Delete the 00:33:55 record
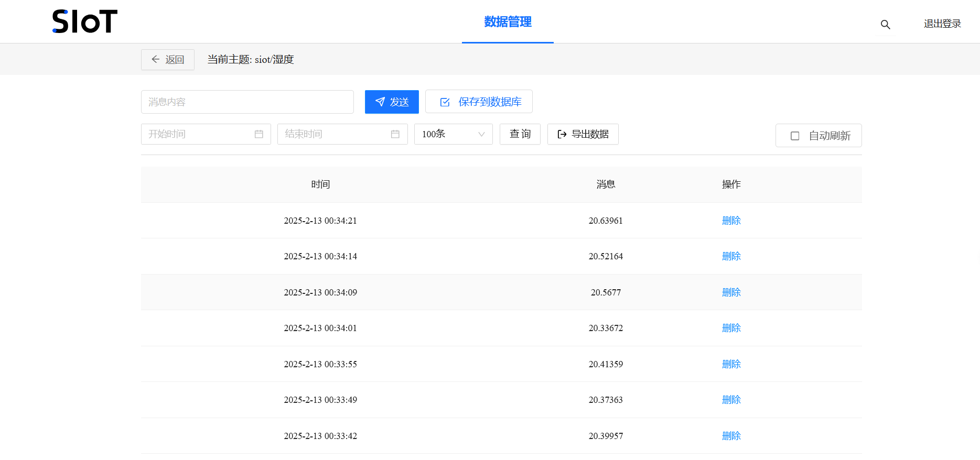980x460 pixels. click(731, 364)
